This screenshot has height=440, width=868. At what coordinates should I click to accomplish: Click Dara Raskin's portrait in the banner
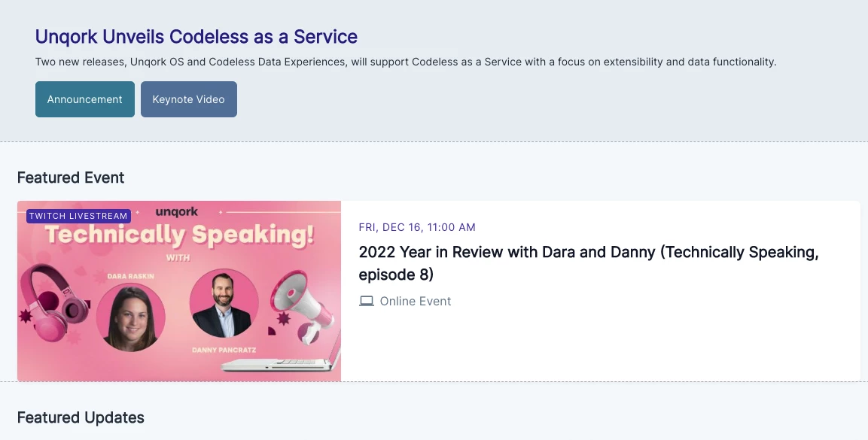[131, 317]
